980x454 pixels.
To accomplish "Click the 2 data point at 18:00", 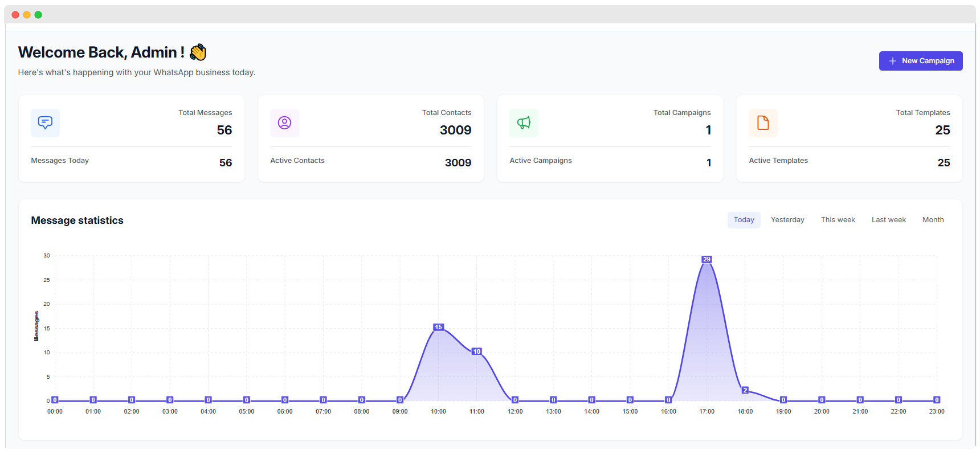I will pyautogui.click(x=745, y=390).
